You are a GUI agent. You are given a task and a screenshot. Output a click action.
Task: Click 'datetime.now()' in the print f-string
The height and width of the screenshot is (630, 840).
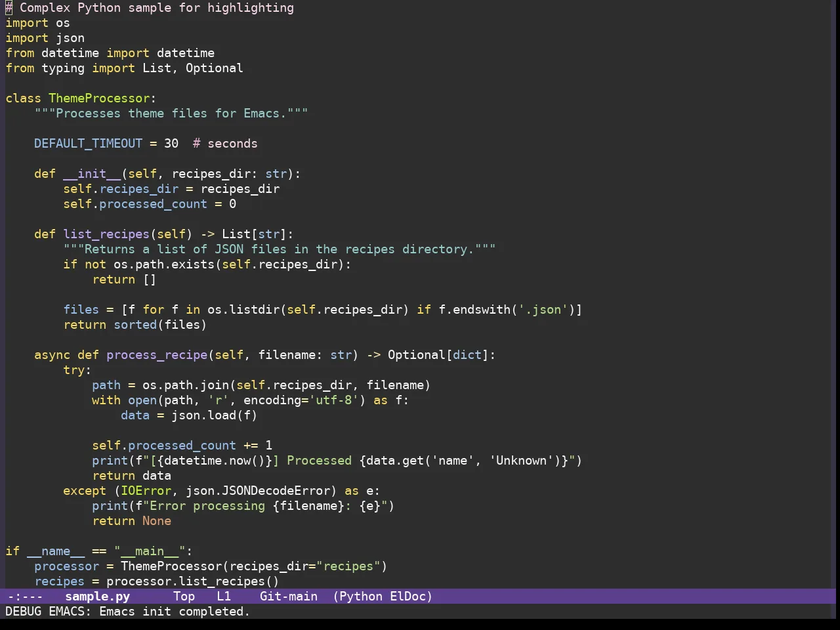click(215, 461)
